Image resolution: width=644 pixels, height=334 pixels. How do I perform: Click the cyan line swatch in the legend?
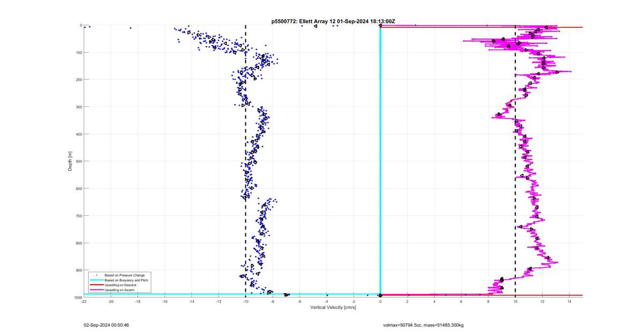click(x=96, y=280)
